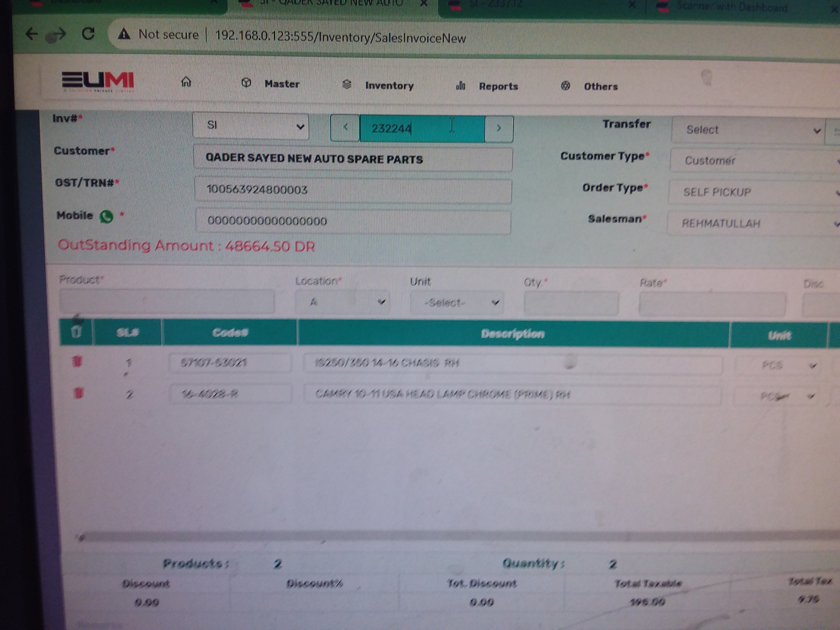Click the Total Tax value 9.75
Screen dimensions: 840x630
click(808, 600)
